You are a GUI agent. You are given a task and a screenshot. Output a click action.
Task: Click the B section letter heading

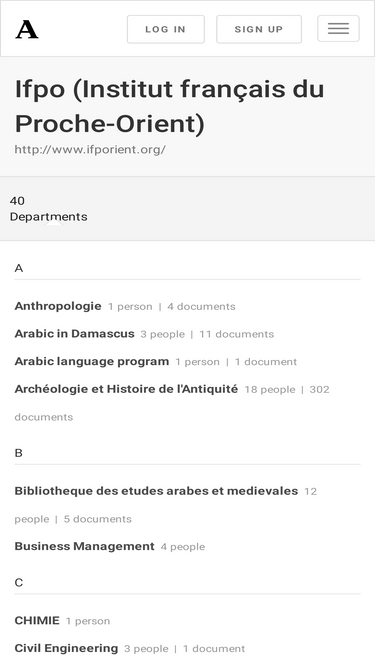(18, 453)
